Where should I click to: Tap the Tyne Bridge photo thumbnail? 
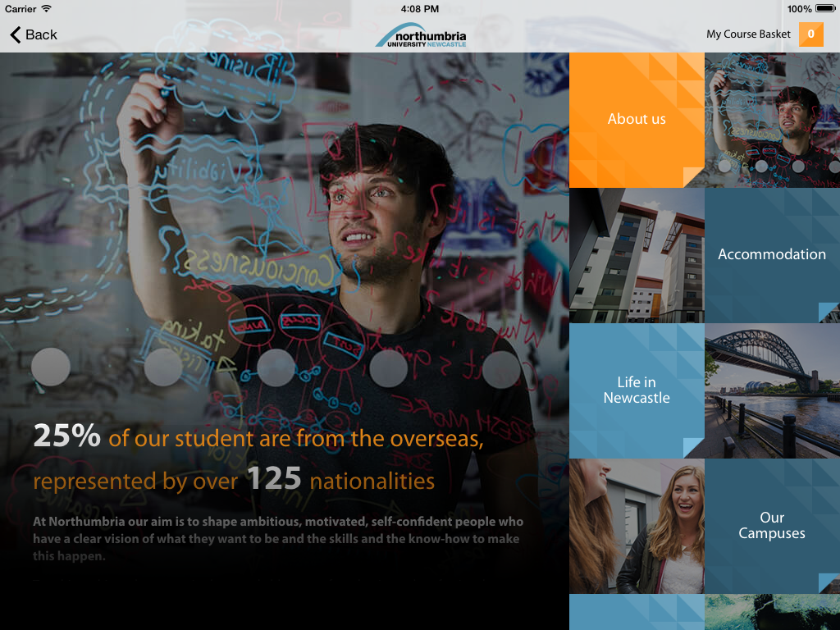772,390
